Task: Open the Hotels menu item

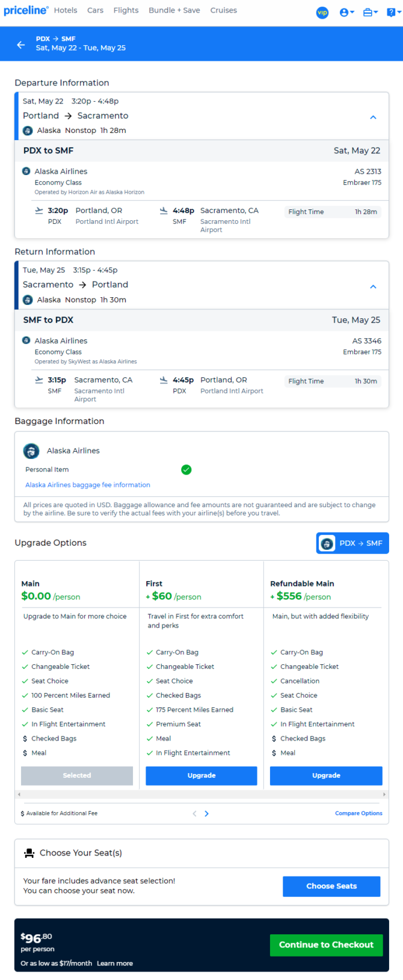Action: pos(66,10)
